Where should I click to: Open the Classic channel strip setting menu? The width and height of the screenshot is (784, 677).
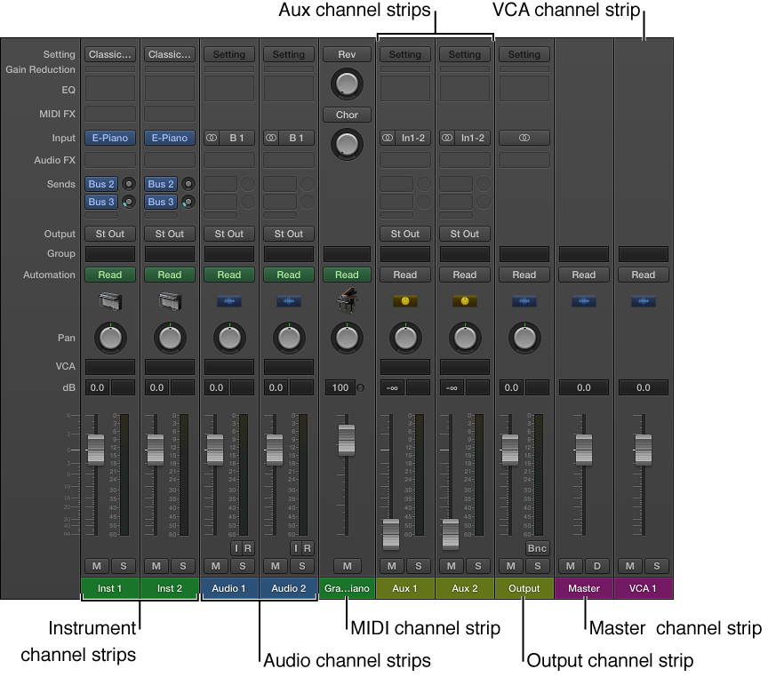tap(109, 54)
